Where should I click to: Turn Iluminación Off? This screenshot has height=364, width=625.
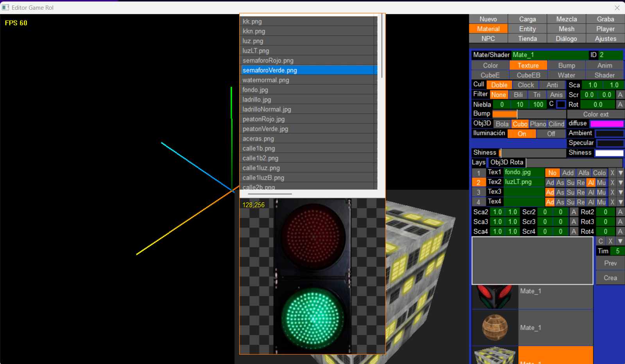coord(551,134)
